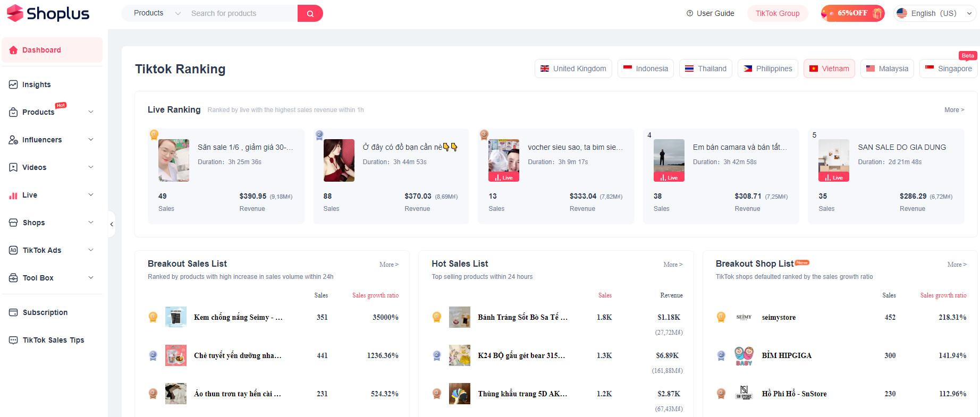Click the Dashboard home icon
Image resolution: width=980 pixels, height=417 pixels.
click(x=13, y=50)
